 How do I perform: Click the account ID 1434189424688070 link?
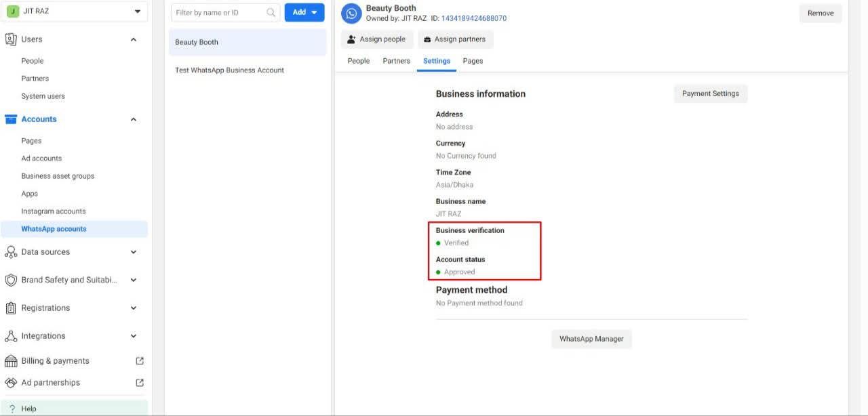(474, 18)
